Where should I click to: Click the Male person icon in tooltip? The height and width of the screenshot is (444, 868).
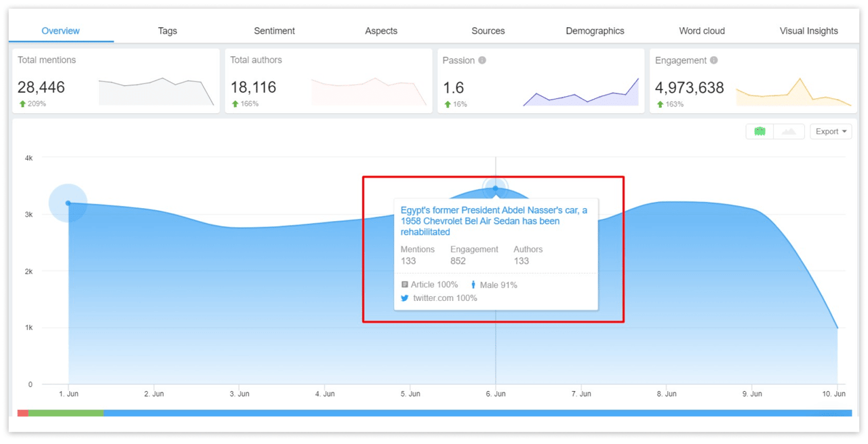[x=473, y=285]
